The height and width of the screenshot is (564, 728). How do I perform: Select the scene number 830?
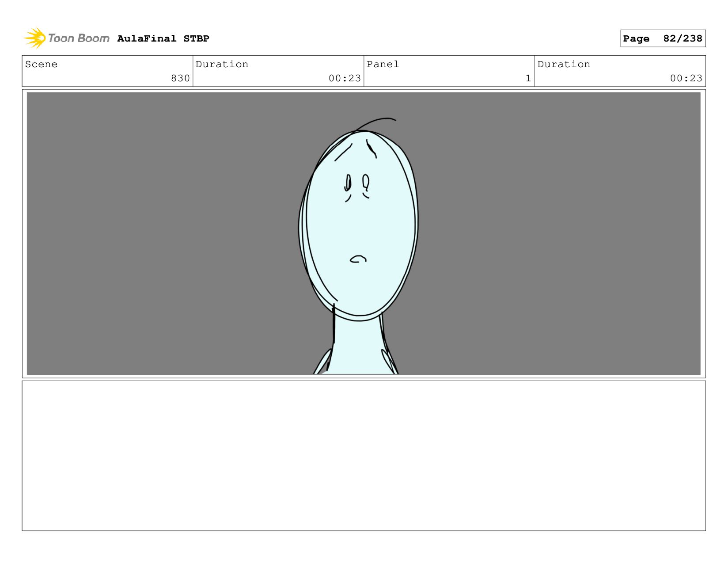click(x=180, y=78)
